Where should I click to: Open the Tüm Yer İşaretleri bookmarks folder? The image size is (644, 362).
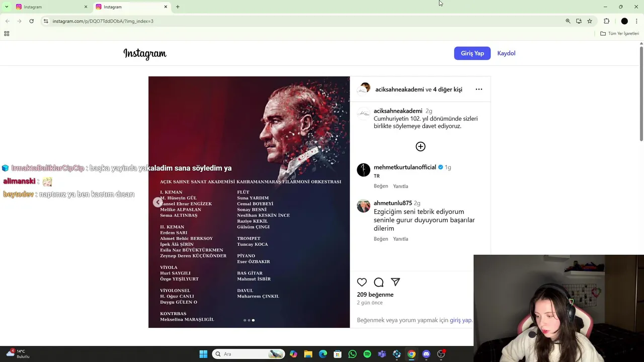pos(620,34)
